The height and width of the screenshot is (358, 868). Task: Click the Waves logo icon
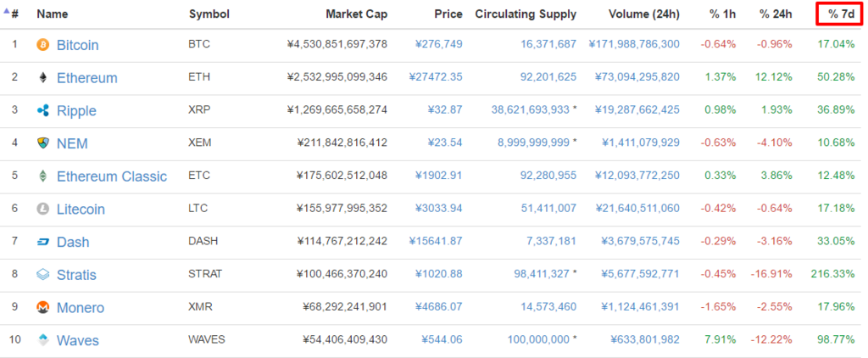tap(42, 340)
